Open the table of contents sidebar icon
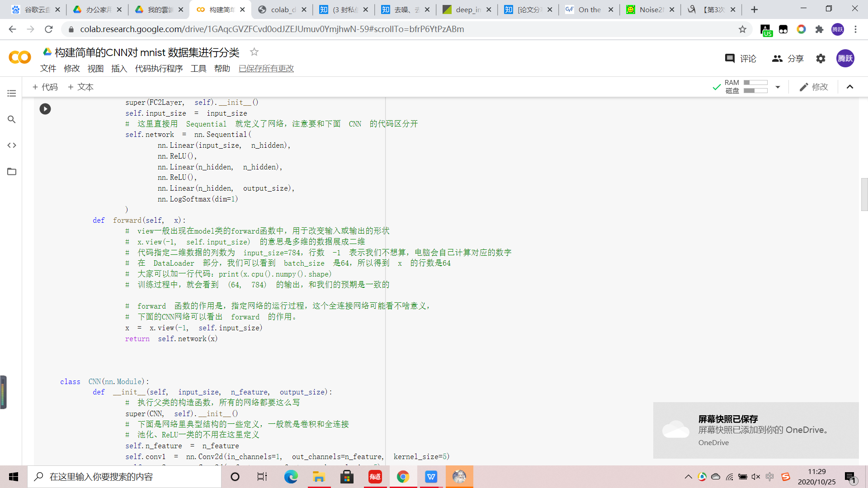The height and width of the screenshot is (488, 868). (x=12, y=94)
